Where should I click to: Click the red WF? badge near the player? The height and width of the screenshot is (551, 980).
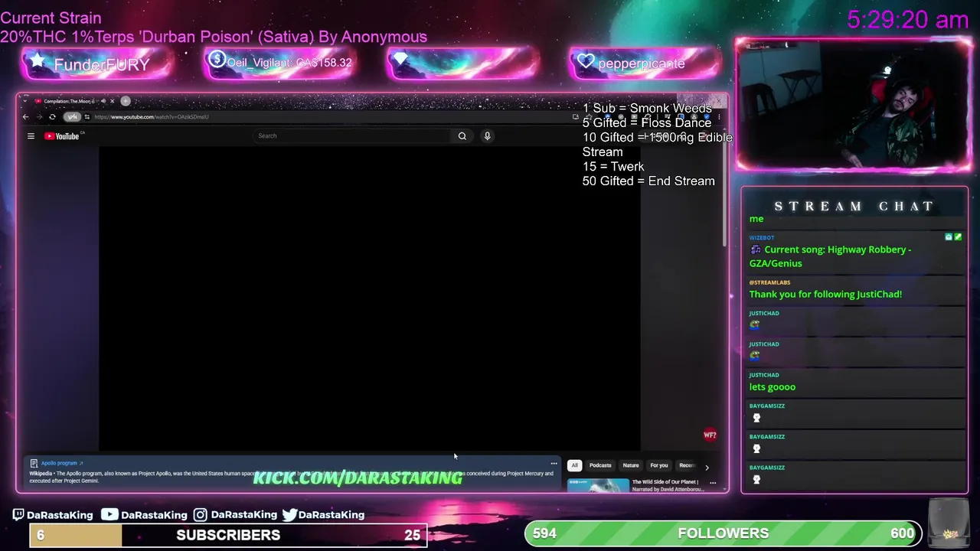pyautogui.click(x=710, y=435)
